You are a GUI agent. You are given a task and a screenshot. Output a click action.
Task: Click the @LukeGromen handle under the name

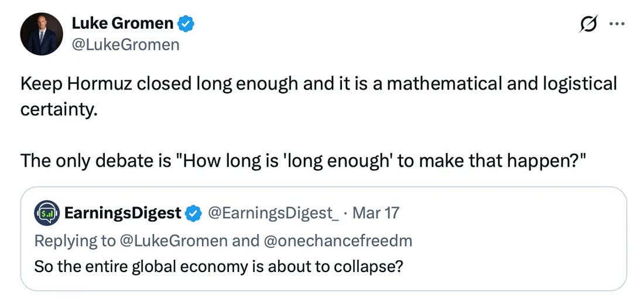[125, 44]
